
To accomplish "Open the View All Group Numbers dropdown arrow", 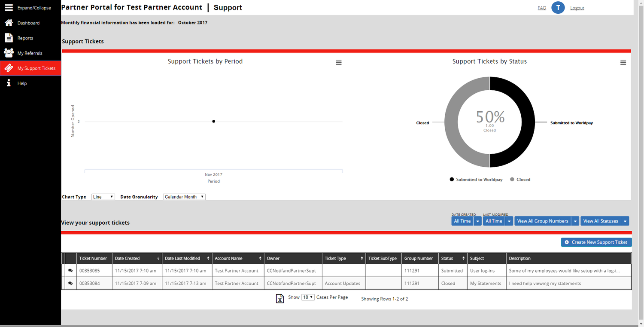I will pyautogui.click(x=575, y=221).
